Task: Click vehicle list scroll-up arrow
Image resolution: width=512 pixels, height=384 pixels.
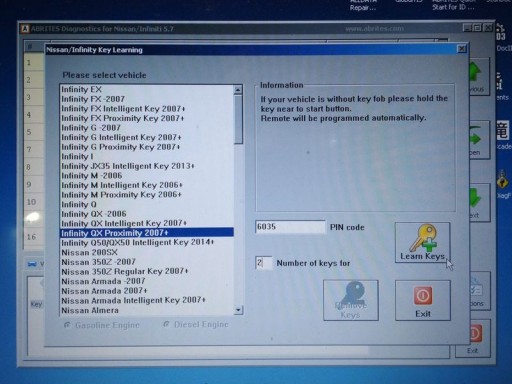Action: [x=238, y=90]
